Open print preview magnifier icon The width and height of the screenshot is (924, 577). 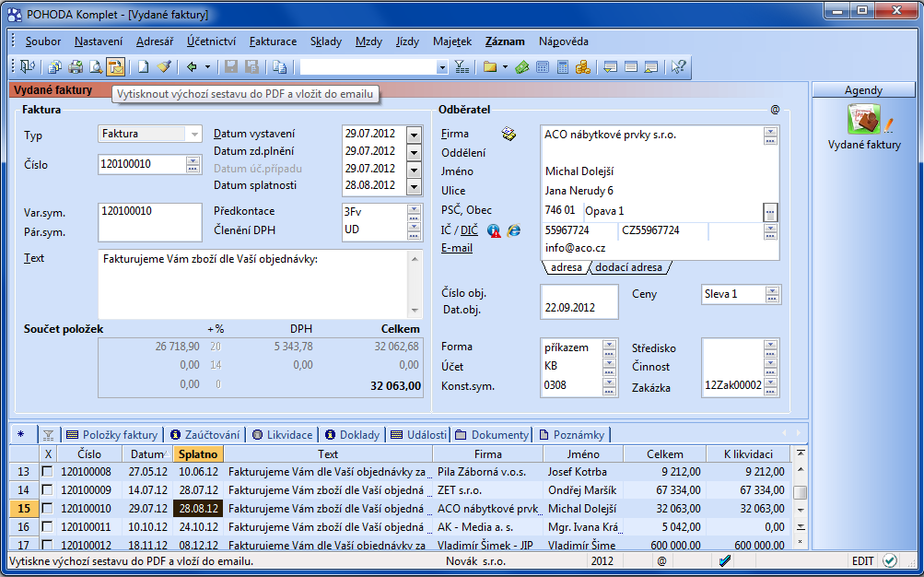tap(96, 67)
